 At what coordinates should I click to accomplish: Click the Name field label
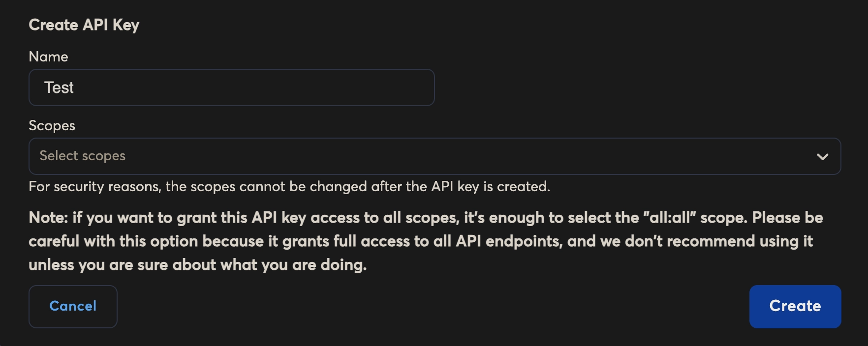[x=48, y=57]
